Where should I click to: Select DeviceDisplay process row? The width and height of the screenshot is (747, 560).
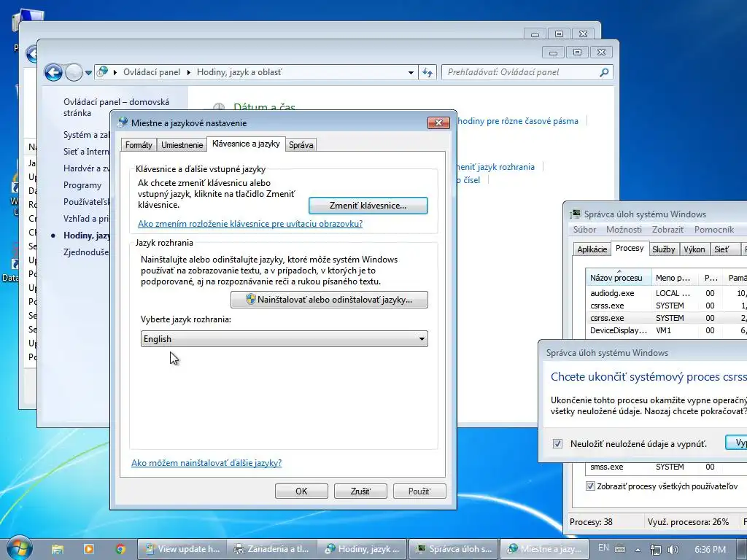[x=667, y=330]
